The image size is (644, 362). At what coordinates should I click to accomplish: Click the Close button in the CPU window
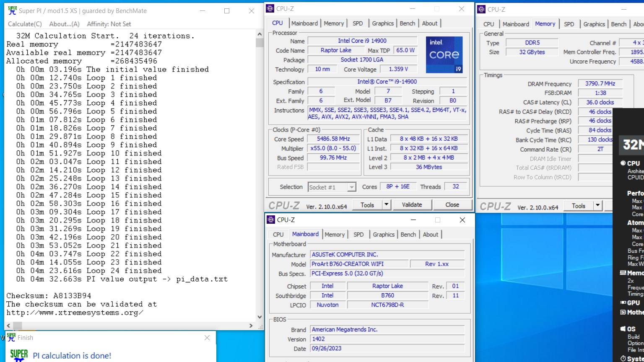(452, 205)
